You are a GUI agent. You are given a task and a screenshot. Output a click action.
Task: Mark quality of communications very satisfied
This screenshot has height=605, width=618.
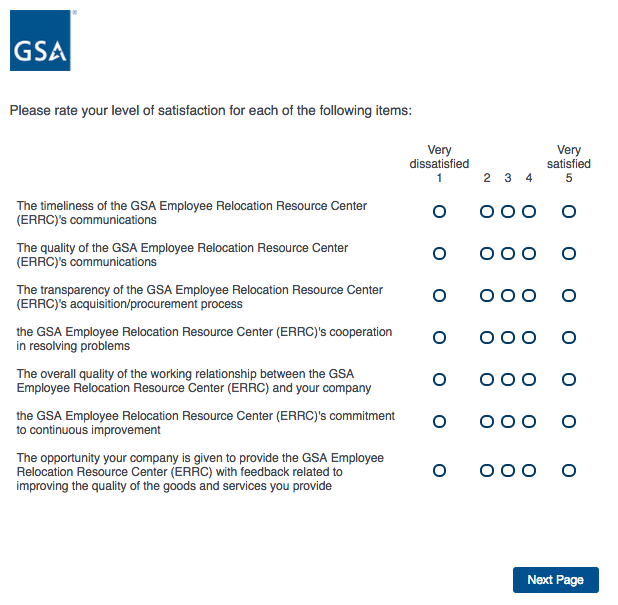click(x=569, y=254)
